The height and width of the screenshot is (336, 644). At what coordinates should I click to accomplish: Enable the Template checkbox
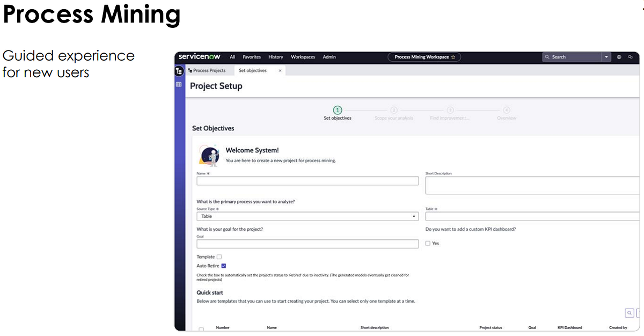218,257
